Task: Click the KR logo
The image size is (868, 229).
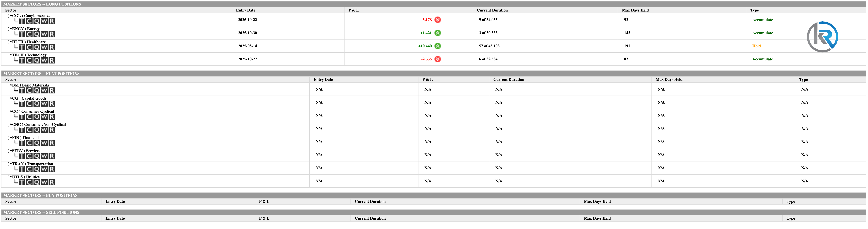Action: (822, 37)
